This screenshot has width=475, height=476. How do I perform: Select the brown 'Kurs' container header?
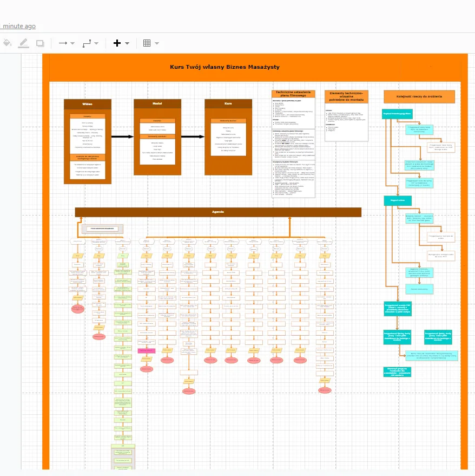[x=228, y=104]
